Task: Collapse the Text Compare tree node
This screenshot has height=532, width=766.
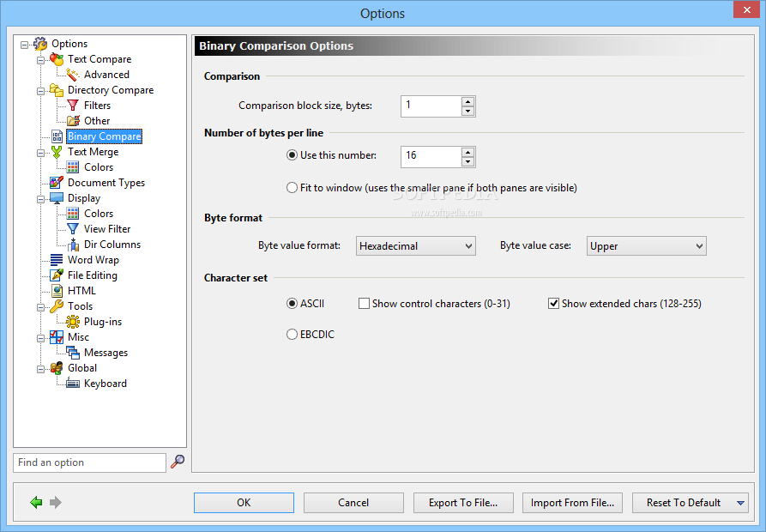Action: coord(40,61)
